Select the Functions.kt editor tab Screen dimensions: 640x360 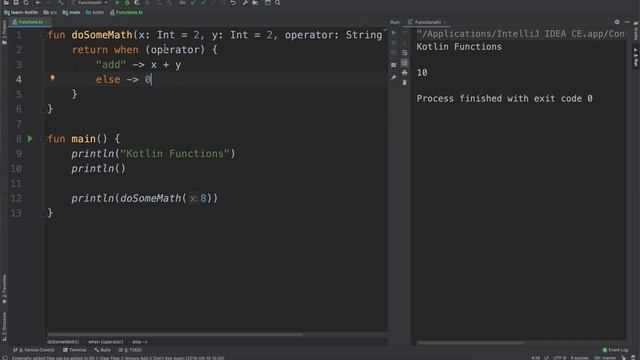click(30, 22)
